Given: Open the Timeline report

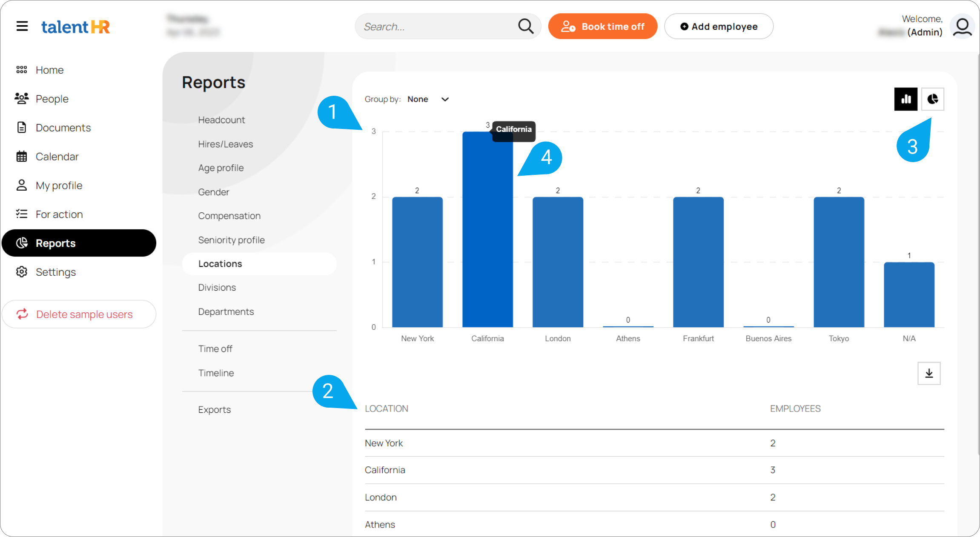Looking at the screenshot, I should point(216,373).
